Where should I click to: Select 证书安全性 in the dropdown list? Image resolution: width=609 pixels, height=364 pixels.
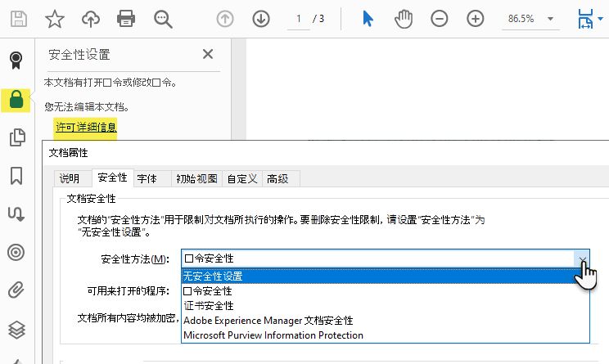coord(386,306)
